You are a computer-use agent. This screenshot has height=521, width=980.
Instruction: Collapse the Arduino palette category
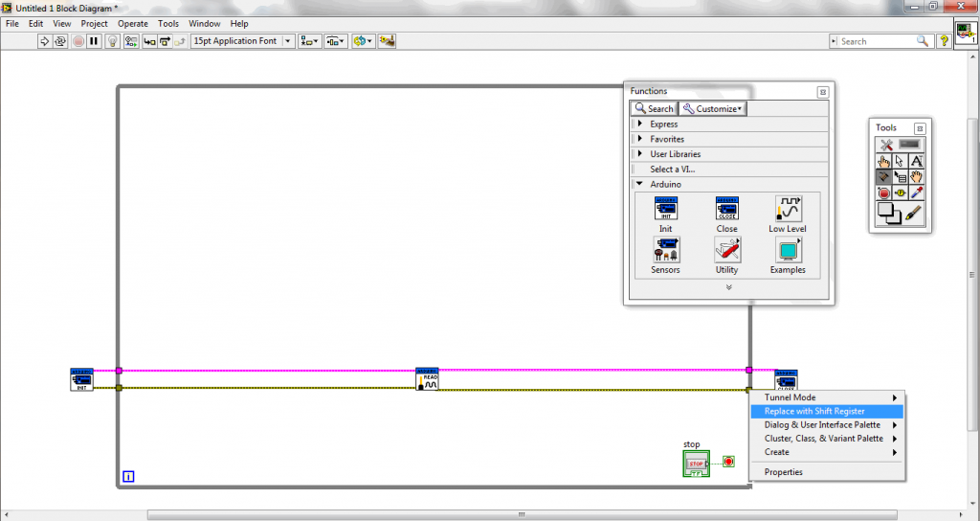pos(729,184)
